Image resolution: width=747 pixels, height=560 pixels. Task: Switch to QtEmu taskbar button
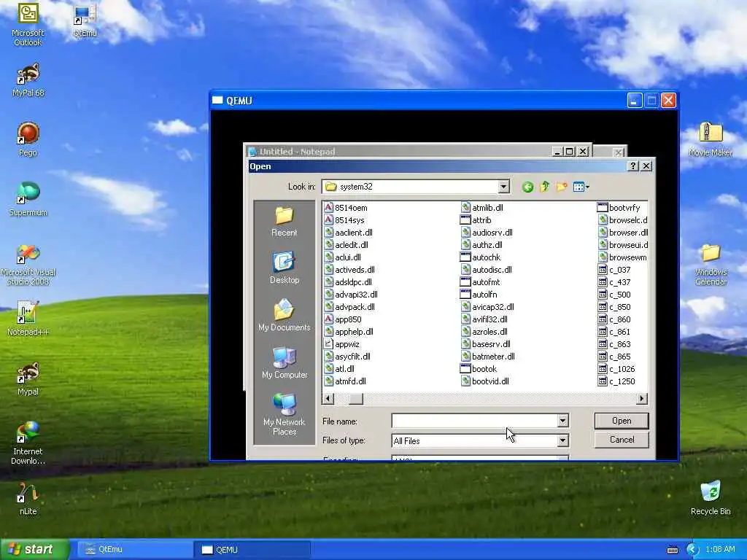[x=133, y=550]
